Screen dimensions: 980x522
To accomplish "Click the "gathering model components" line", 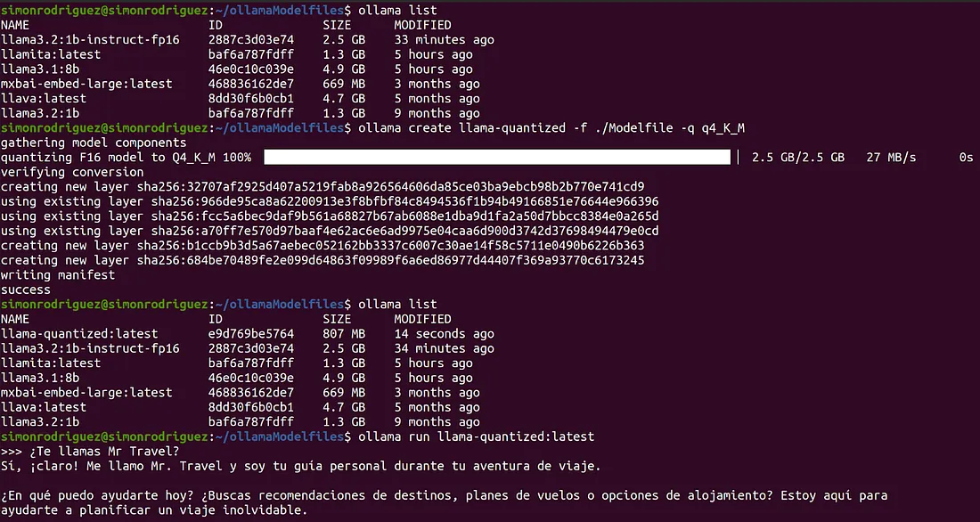I will tap(94, 143).
